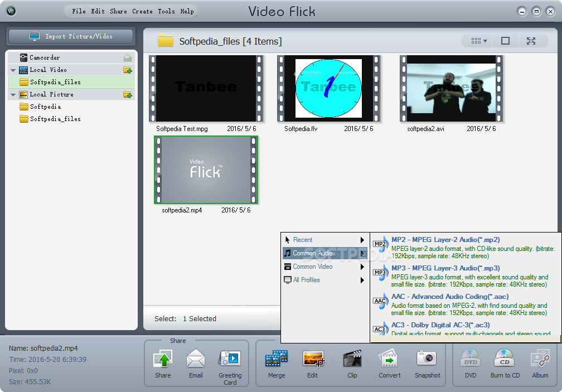Select softpedia2.mp4 thumbnail
This screenshot has width=562, height=392.
pyautogui.click(x=206, y=170)
